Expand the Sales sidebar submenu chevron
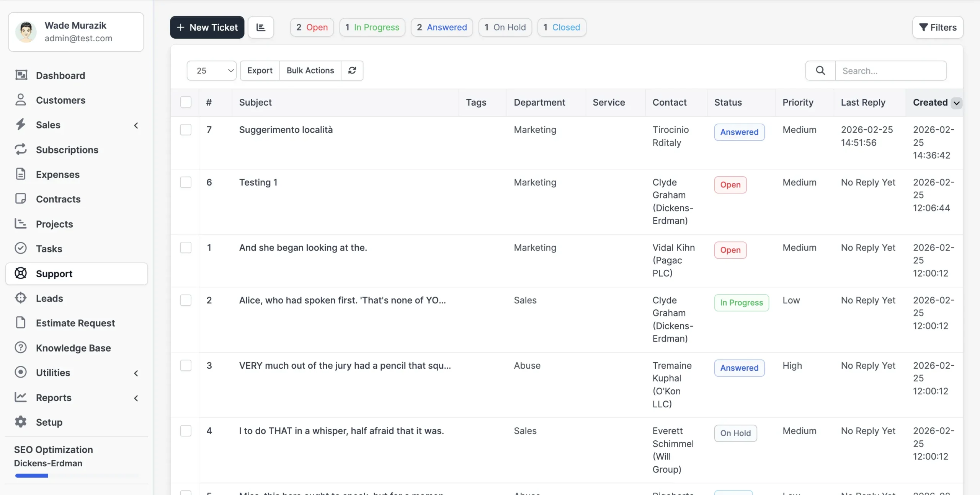The width and height of the screenshot is (980, 495). [x=136, y=125]
